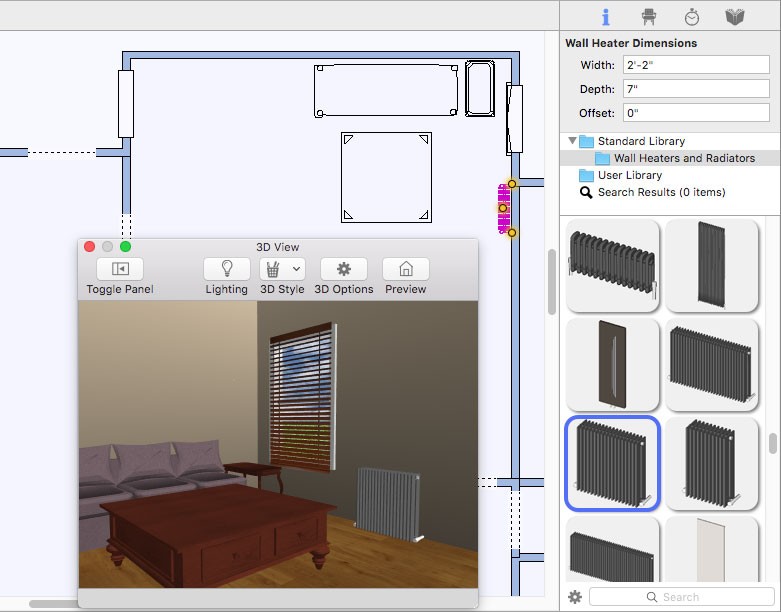Viewport: 781px width, 612px height.
Task: Open the Info inspector tab icon
Action: pos(605,17)
